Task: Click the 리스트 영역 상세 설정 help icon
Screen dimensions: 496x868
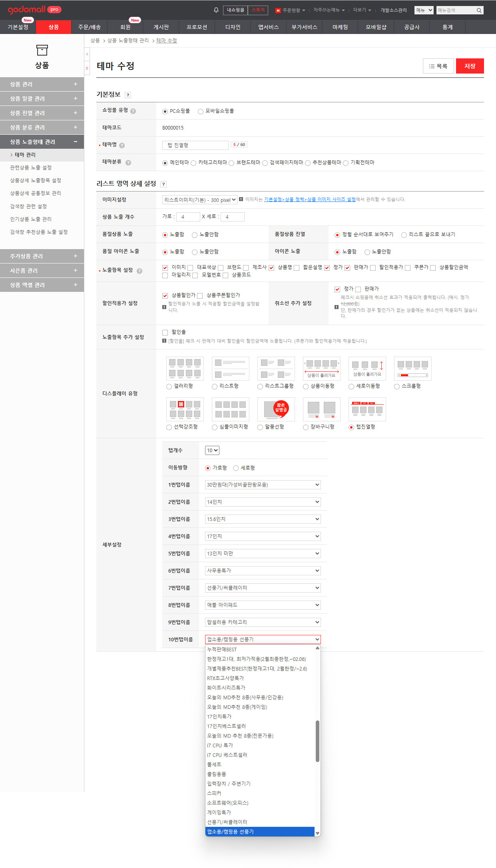Action: coord(163,184)
